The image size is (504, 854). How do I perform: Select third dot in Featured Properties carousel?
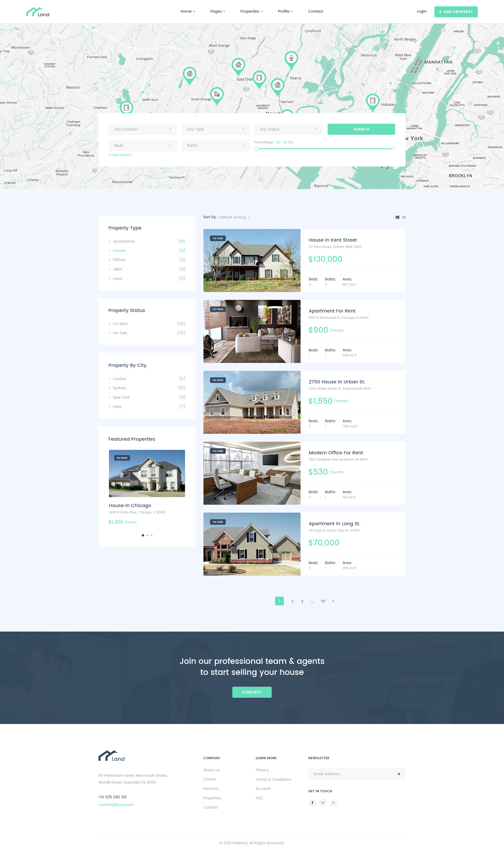click(x=151, y=535)
